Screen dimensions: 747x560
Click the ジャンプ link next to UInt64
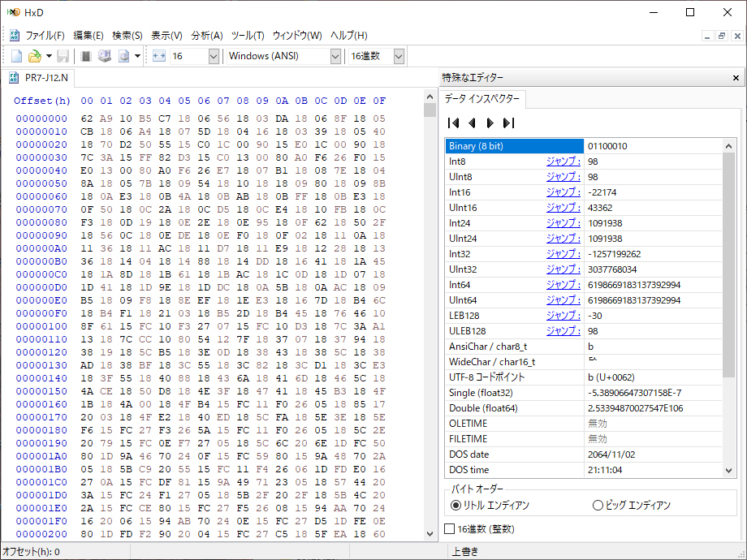[563, 300]
